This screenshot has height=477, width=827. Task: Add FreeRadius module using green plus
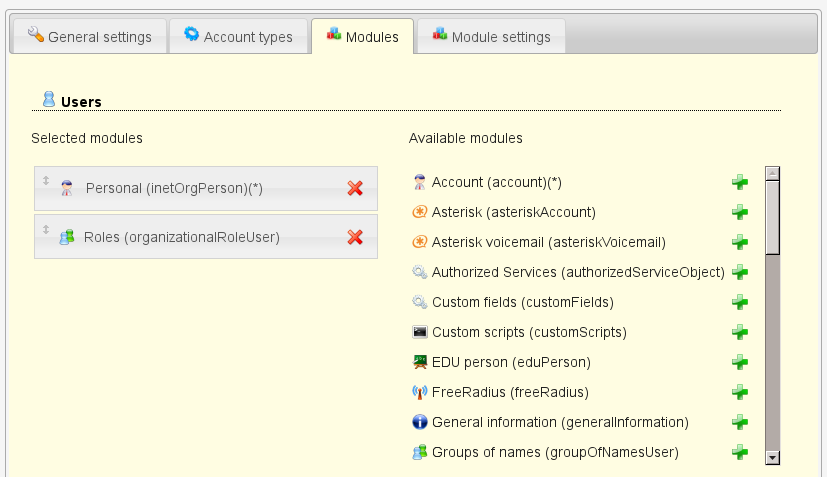(740, 392)
